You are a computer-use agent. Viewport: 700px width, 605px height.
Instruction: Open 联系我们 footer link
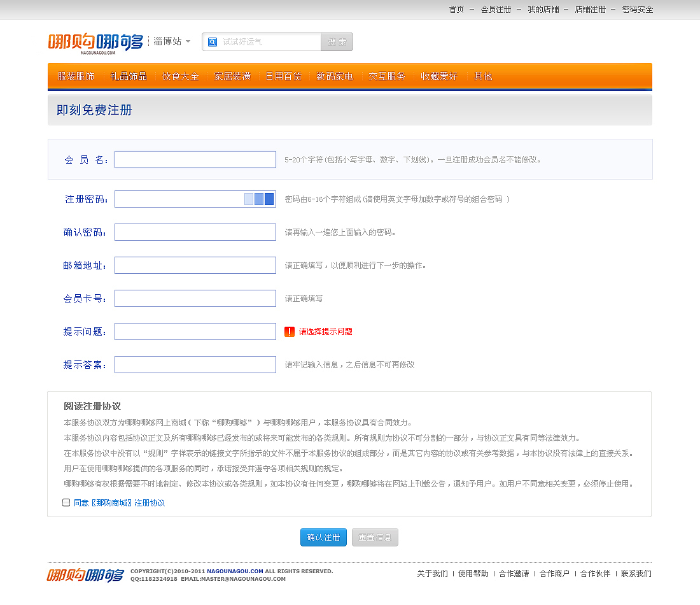tap(636, 574)
